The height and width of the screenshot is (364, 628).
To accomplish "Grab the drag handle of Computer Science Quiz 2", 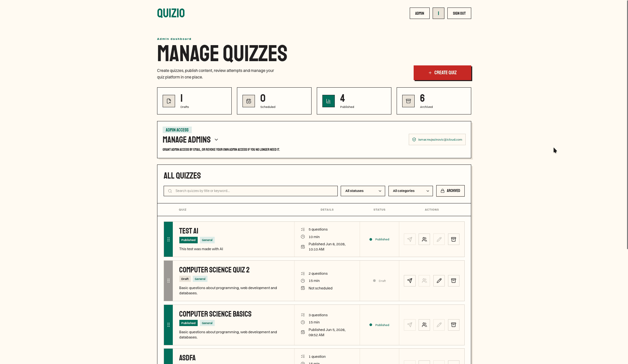I will point(169,281).
